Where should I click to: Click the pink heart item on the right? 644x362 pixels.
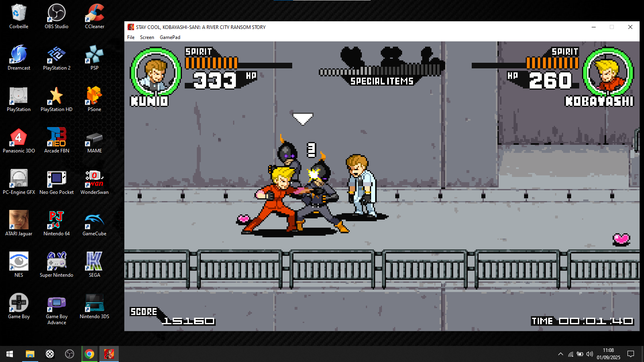pos(621,239)
